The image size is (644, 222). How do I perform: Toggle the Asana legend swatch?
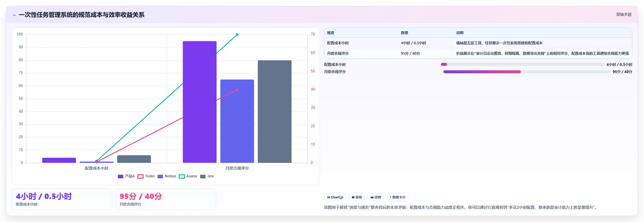pos(182,177)
